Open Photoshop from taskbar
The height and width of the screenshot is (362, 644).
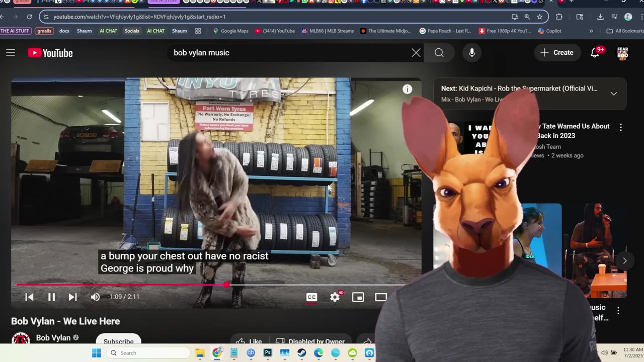[x=268, y=352]
